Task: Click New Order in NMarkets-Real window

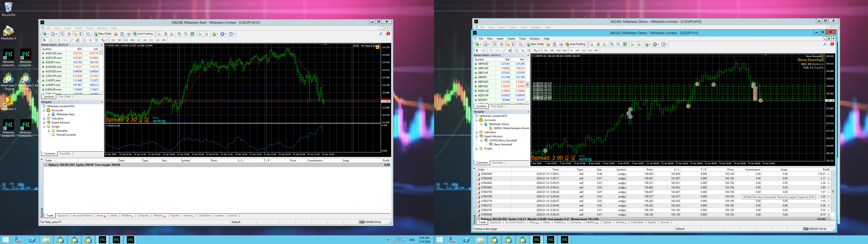Action: (103, 34)
